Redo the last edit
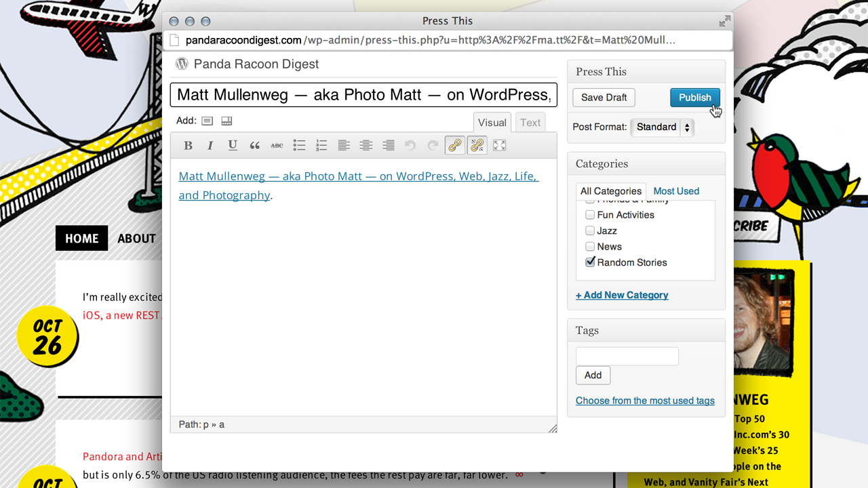Screen dimensions: 868x488 pos(433,145)
